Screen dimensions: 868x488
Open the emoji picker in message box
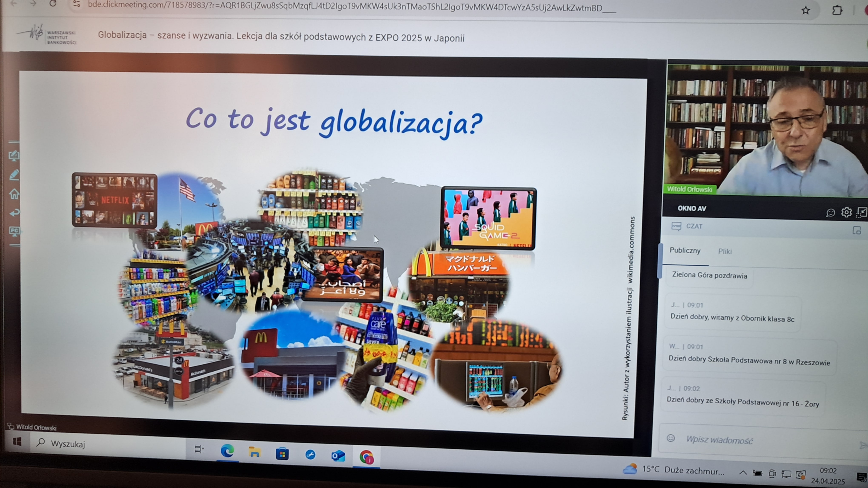click(x=671, y=438)
